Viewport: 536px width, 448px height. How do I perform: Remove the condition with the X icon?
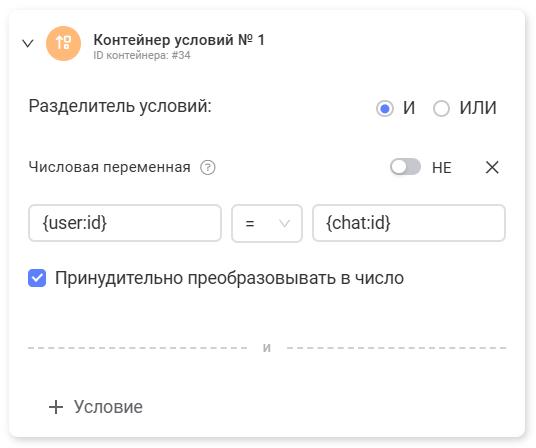pos(492,167)
